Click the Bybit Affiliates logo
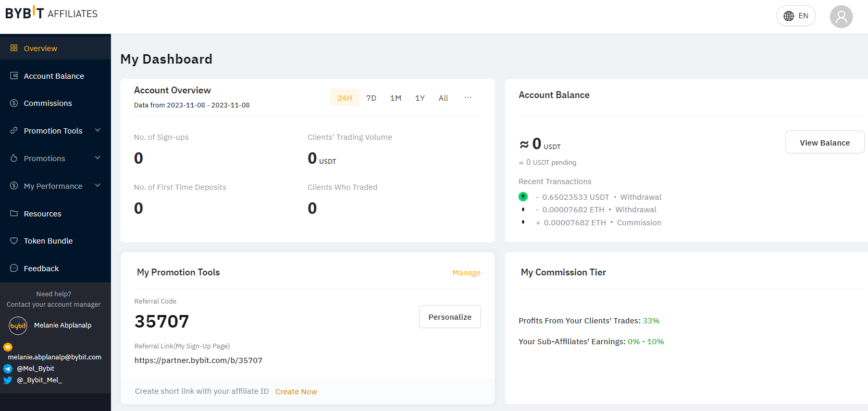 click(x=52, y=13)
